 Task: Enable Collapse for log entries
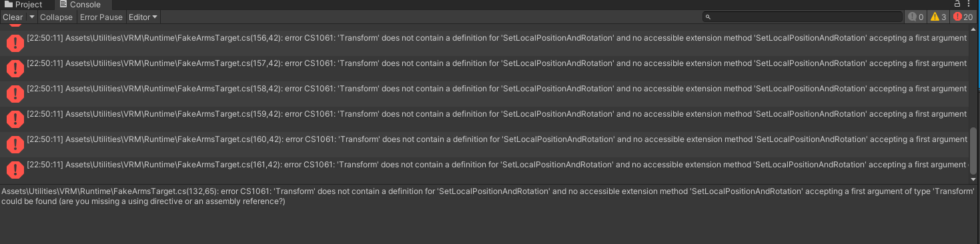tap(57, 17)
